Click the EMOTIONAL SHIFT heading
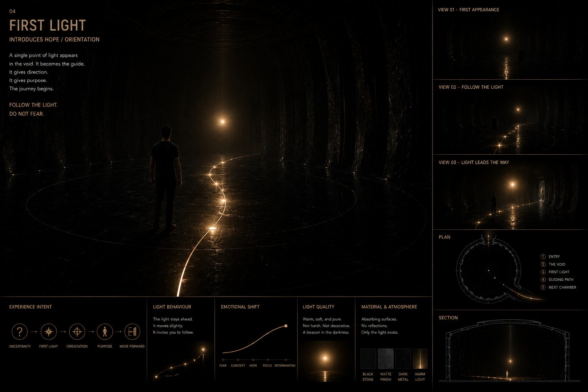Screen dimensions: 588x392 240,307
